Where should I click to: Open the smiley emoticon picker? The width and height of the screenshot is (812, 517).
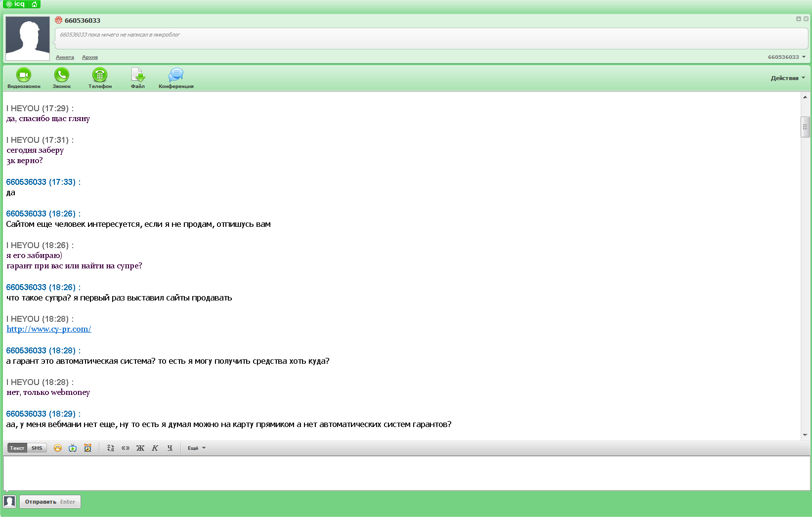click(x=58, y=448)
